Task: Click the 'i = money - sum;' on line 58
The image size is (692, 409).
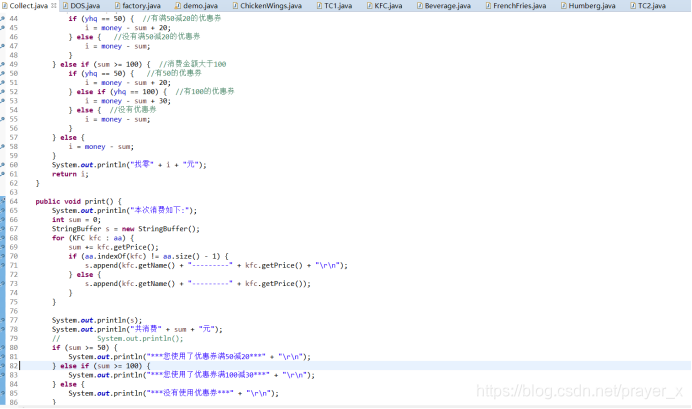Action: 101,146
